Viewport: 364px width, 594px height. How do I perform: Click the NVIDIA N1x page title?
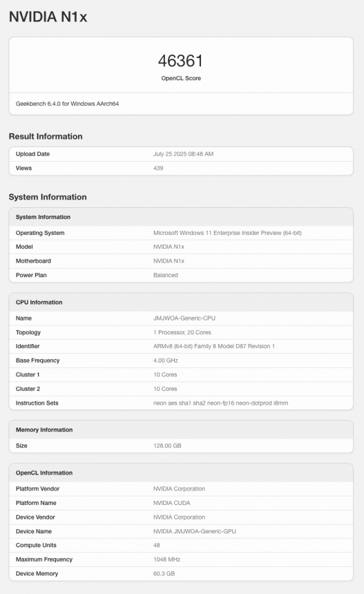(48, 17)
